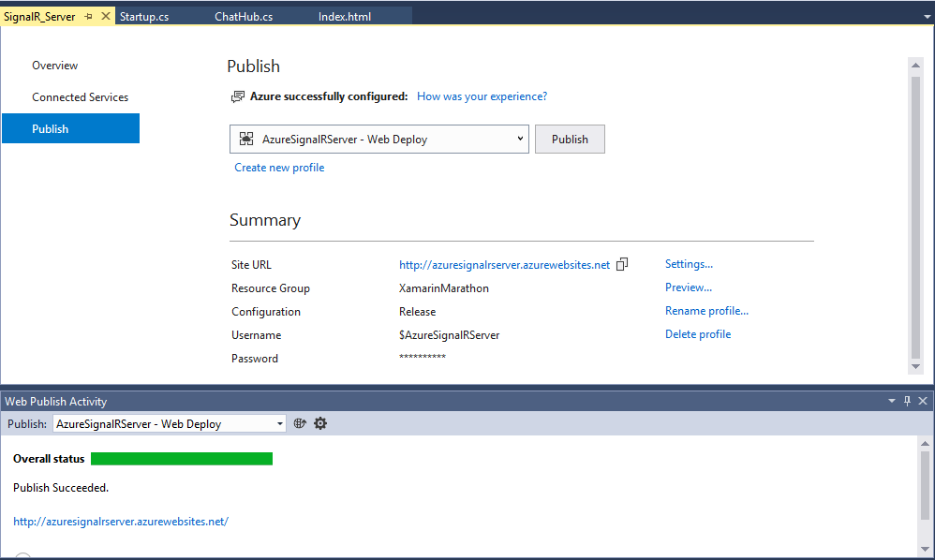Open the document tab overflow dropdown
The image size is (935, 560).
tap(927, 17)
